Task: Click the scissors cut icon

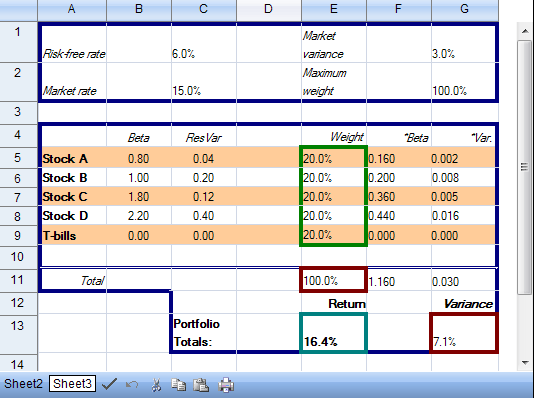Action: (156, 385)
